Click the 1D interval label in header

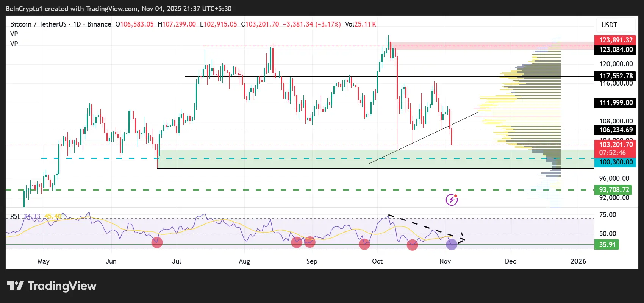pyautogui.click(x=77, y=24)
